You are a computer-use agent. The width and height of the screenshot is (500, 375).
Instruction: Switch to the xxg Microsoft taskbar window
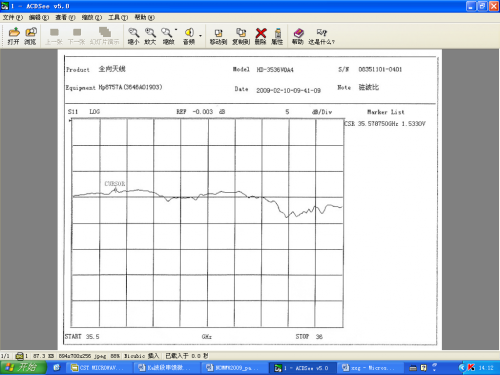coord(369,368)
